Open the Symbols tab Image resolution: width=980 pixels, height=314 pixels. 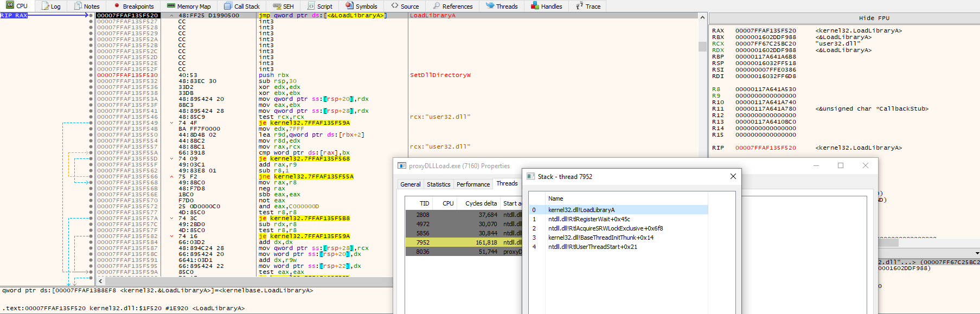361,6
